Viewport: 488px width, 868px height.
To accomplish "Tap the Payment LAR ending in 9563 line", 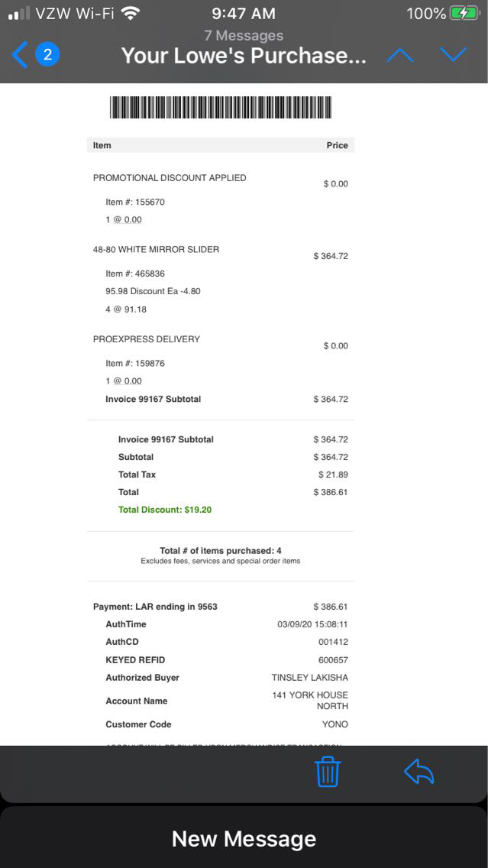I will (x=155, y=607).
